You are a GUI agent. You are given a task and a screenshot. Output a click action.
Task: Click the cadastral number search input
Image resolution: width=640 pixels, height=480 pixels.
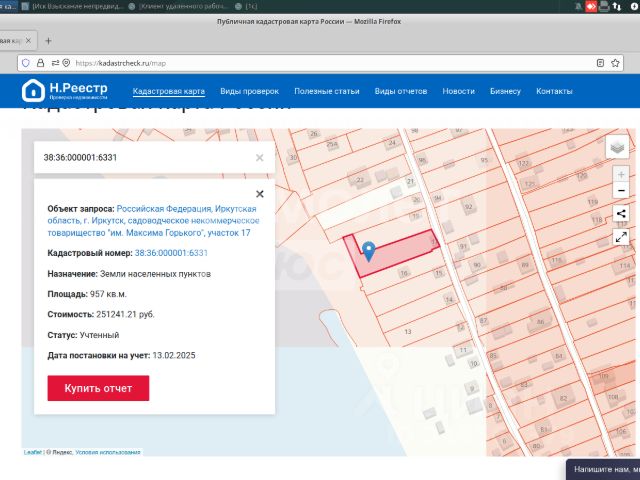point(147,158)
